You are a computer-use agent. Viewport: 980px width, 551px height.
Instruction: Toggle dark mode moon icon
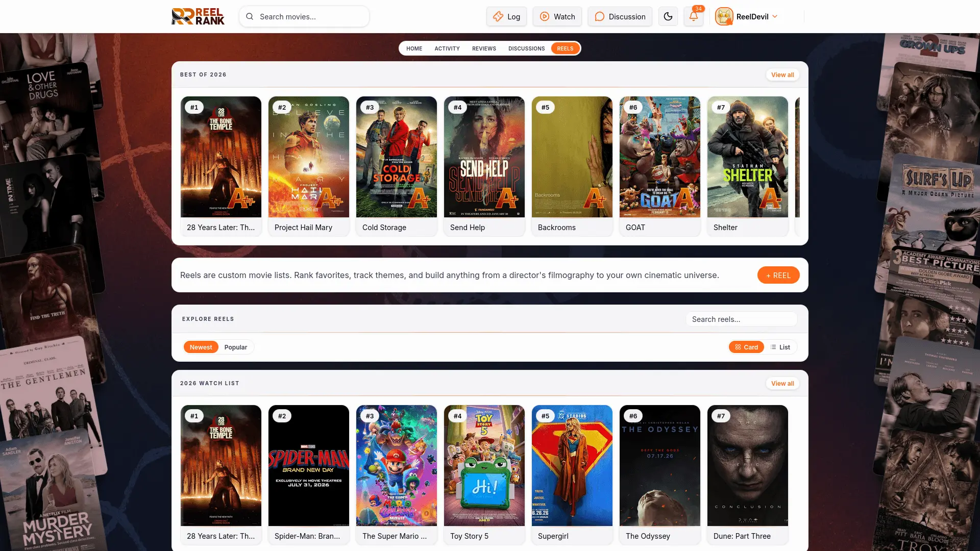point(668,16)
